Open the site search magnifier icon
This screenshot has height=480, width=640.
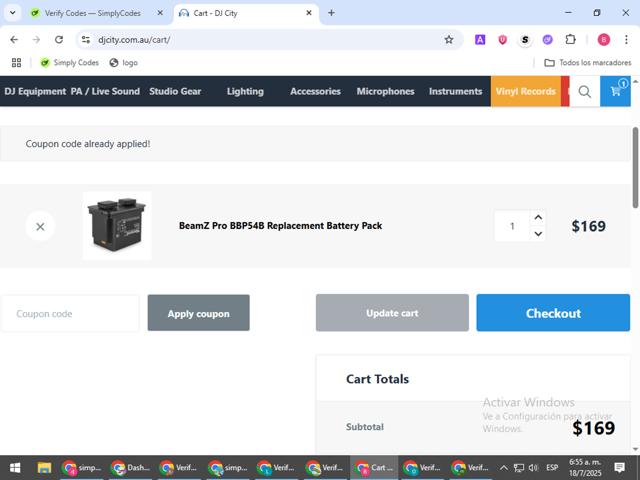pyautogui.click(x=584, y=91)
